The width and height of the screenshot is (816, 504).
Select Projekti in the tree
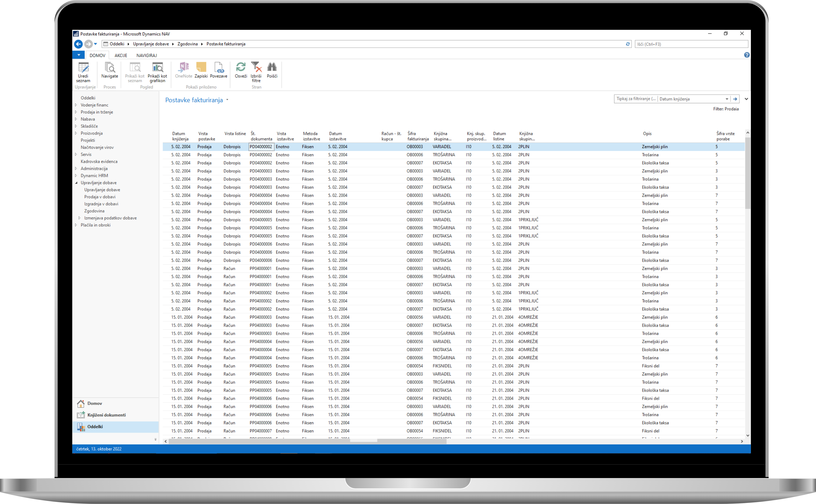coord(88,140)
